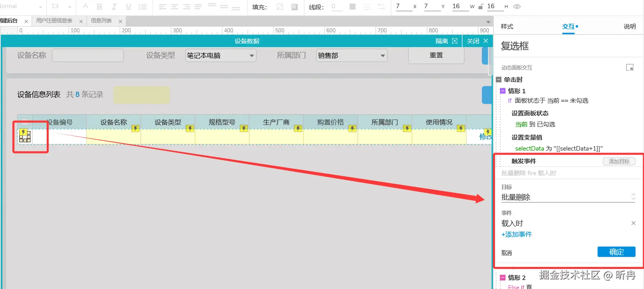Screen dimensions: 644x289
Task: Open the text color A icon
Action: pos(85,6)
